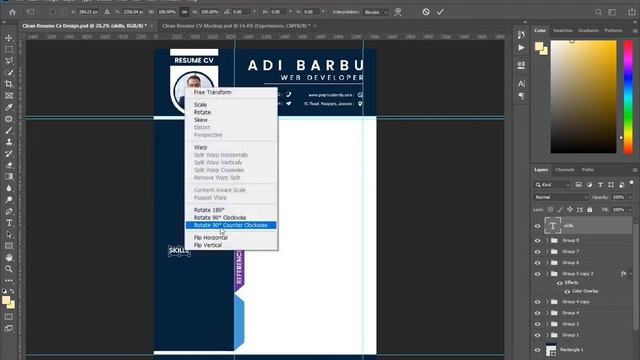Select the Move tool
The height and width of the screenshot is (360, 640).
9,38
